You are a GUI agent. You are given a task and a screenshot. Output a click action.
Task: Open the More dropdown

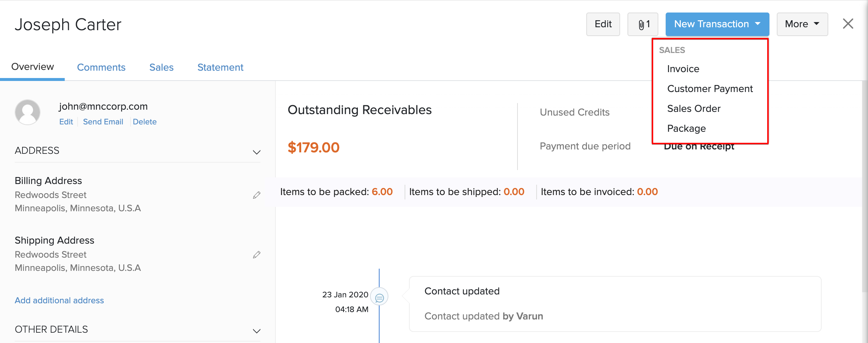802,24
